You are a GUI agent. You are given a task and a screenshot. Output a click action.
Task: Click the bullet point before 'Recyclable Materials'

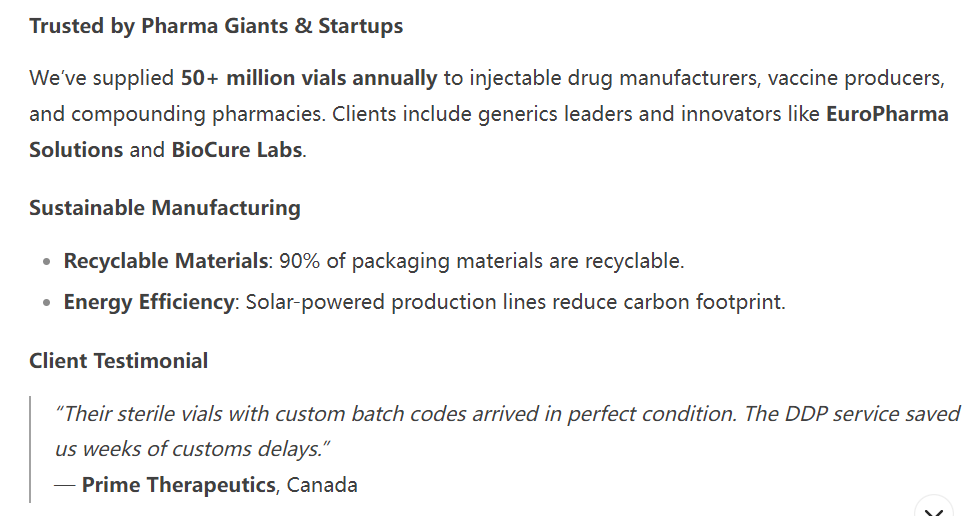coord(47,262)
